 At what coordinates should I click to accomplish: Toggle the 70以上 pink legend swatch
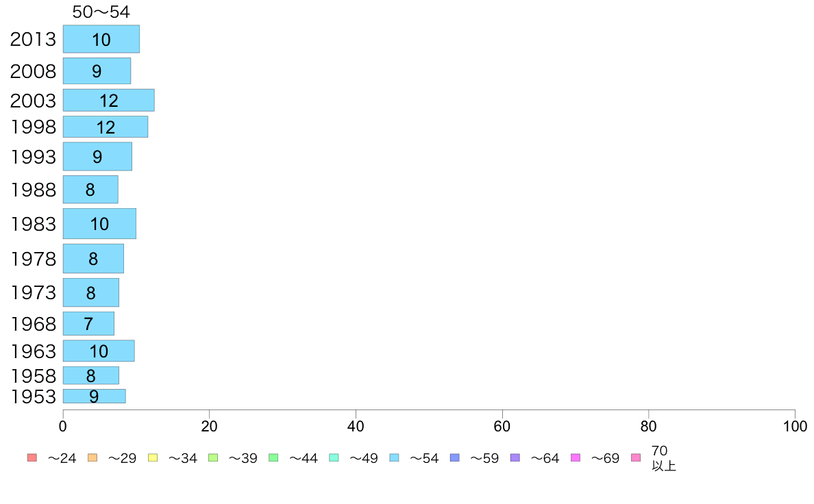pyautogui.click(x=636, y=458)
